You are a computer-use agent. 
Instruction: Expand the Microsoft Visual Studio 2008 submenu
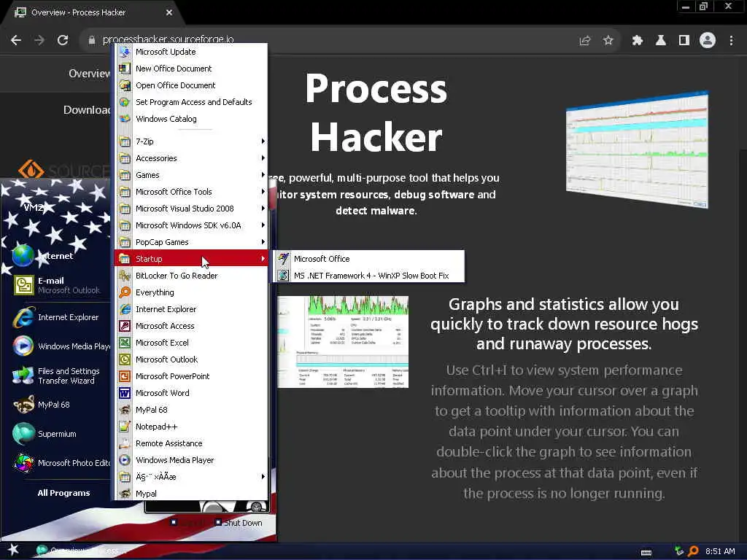pyautogui.click(x=191, y=209)
